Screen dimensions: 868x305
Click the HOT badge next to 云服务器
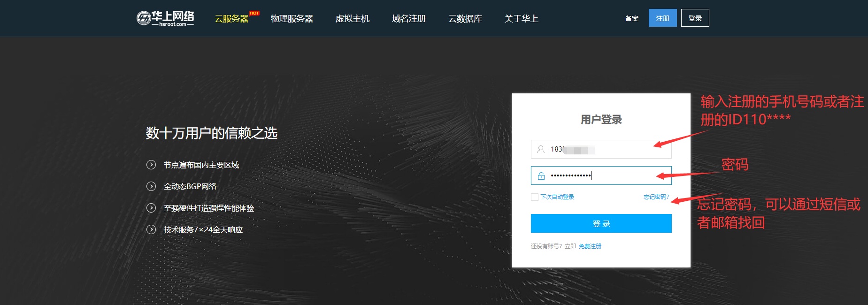[254, 13]
